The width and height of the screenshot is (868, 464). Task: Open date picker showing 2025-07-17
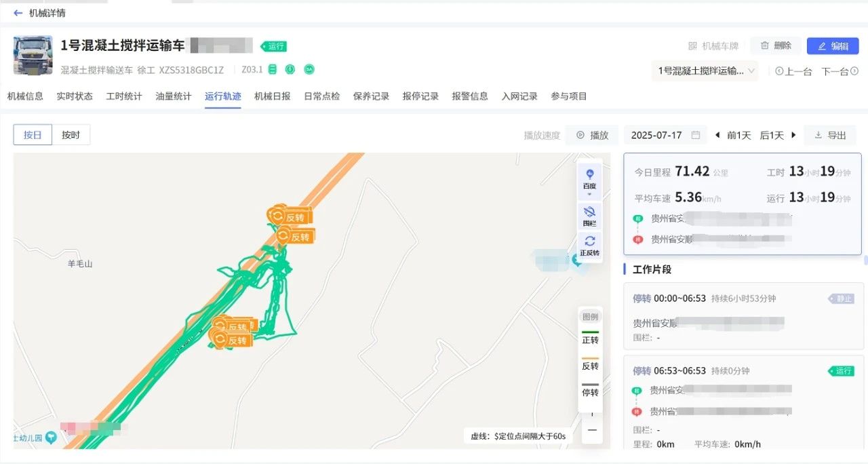665,135
